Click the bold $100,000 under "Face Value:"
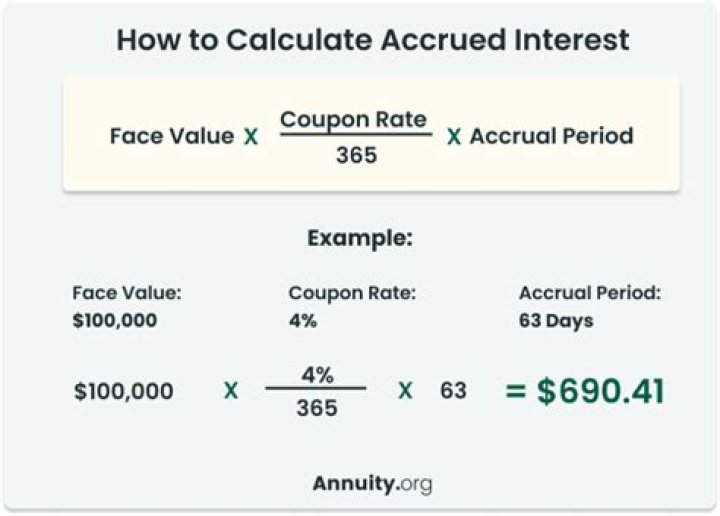 tap(115, 322)
